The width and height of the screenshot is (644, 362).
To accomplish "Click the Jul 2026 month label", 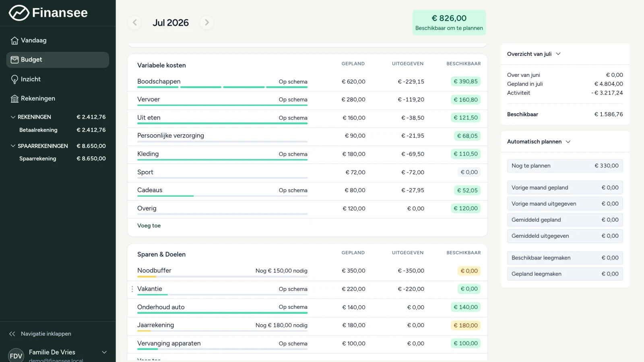I will pos(171,23).
